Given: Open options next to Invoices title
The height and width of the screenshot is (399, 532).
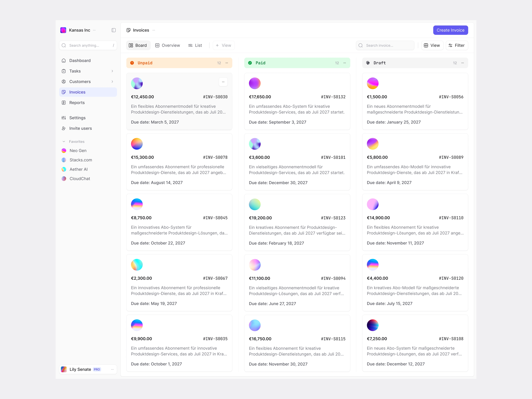Looking at the screenshot, I should coord(154,30).
